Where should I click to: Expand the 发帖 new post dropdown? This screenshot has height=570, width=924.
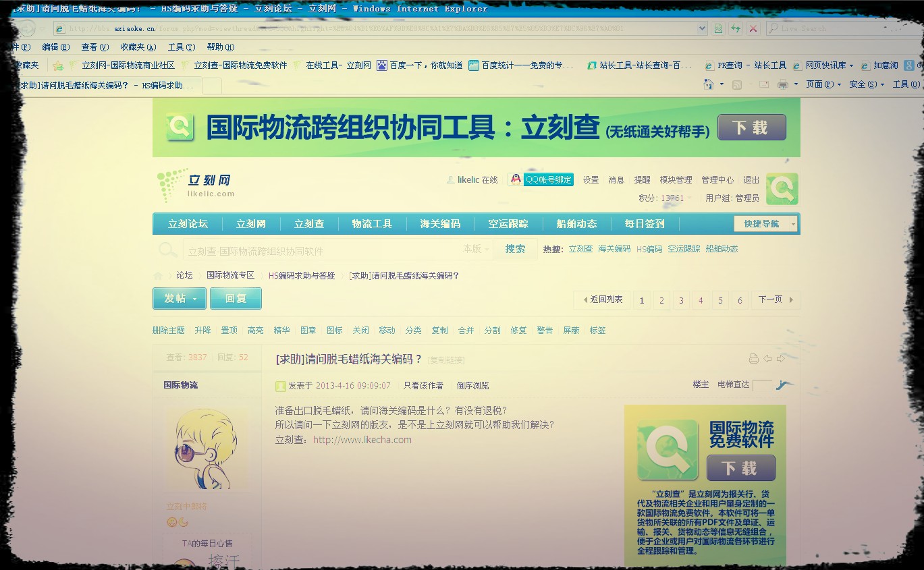[195, 299]
